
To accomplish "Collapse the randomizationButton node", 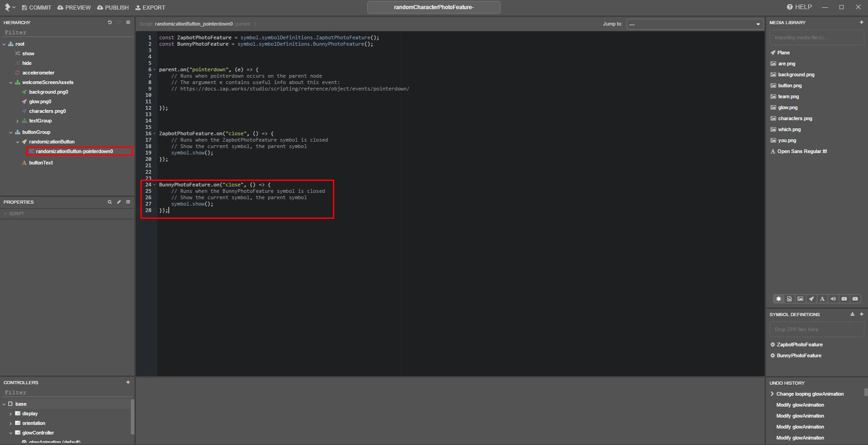I will click(18, 142).
